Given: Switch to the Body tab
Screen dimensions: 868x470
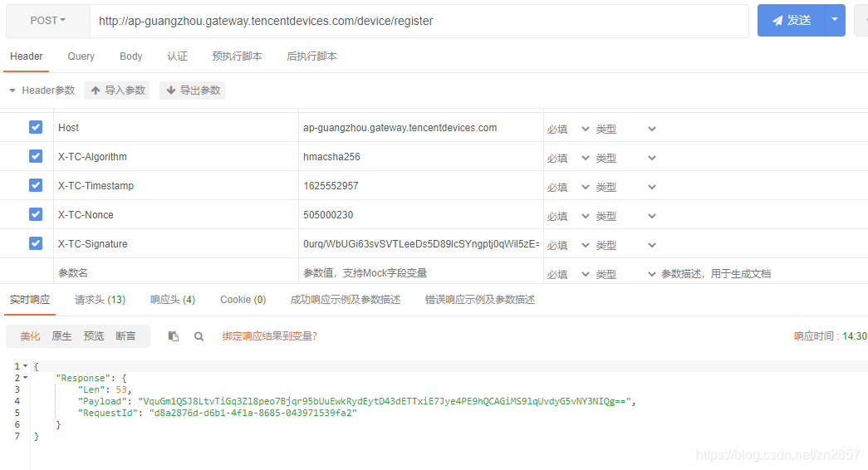Looking at the screenshot, I should point(130,56).
